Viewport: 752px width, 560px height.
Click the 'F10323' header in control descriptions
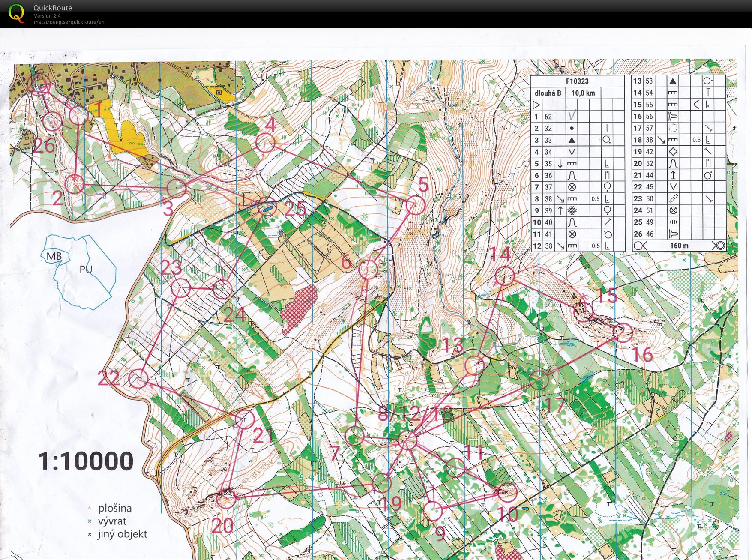click(577, 81)
